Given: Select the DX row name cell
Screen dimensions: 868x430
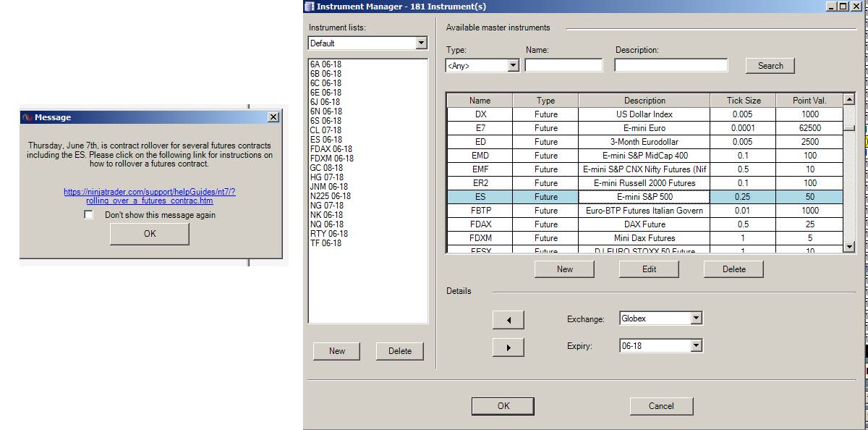Looking at the screenshot, I should pos(480,114).
